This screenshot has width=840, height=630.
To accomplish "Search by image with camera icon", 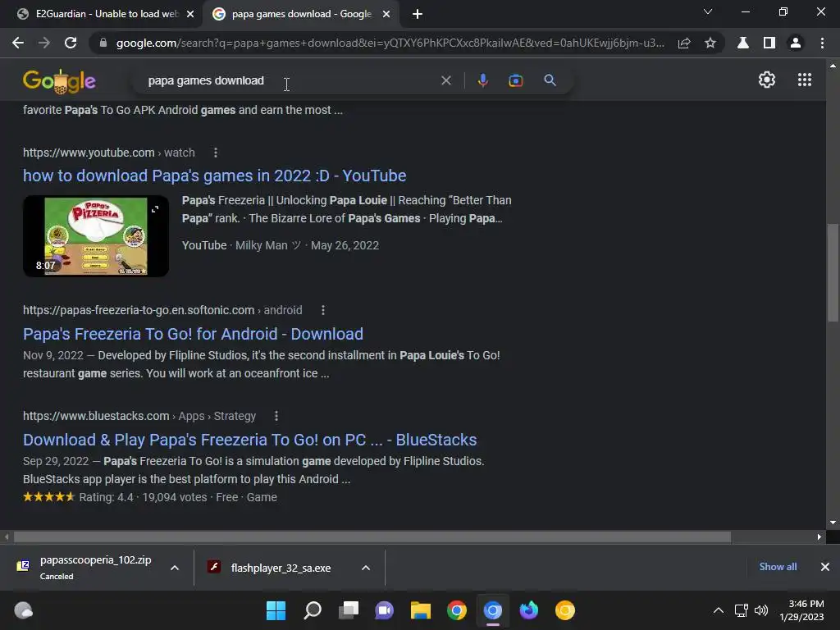I will point(515,80).
